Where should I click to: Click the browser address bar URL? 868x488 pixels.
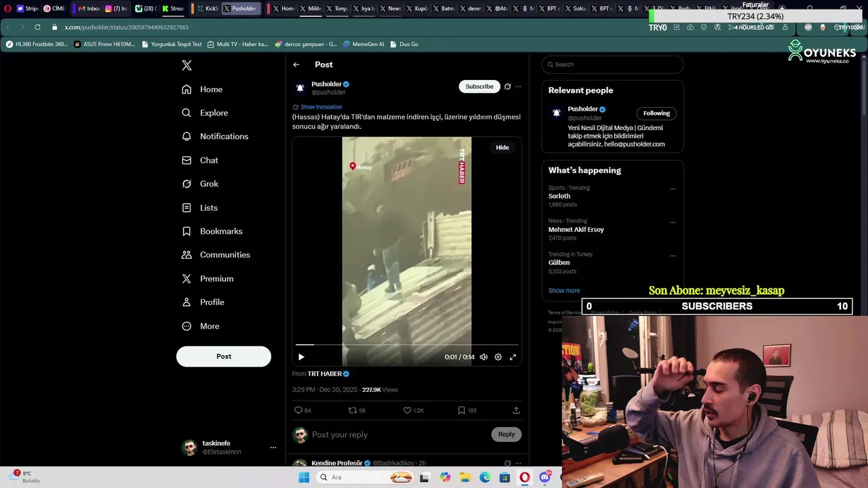(x=127, y=27)
